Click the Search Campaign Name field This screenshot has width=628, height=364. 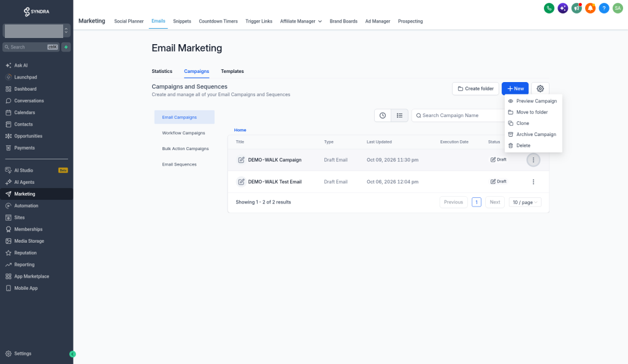pyautogui.click(x=458, y=115)
